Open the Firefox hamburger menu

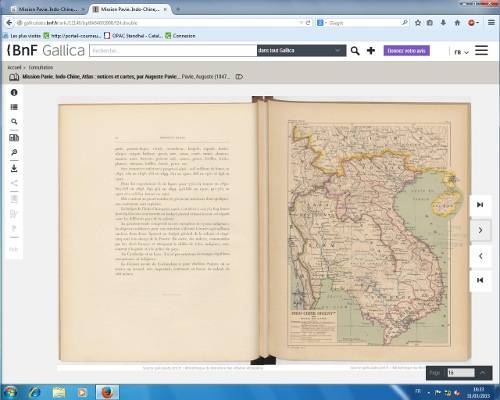(x=491, y=23)
